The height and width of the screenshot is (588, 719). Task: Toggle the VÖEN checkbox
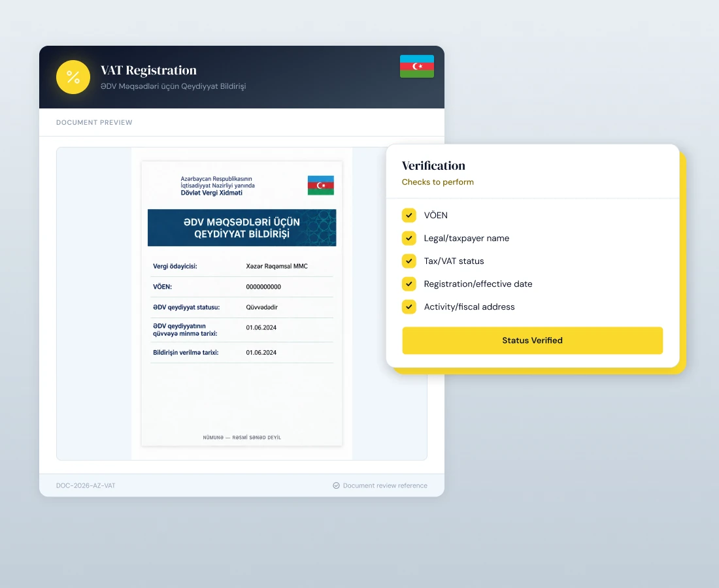tap(409, 215)
